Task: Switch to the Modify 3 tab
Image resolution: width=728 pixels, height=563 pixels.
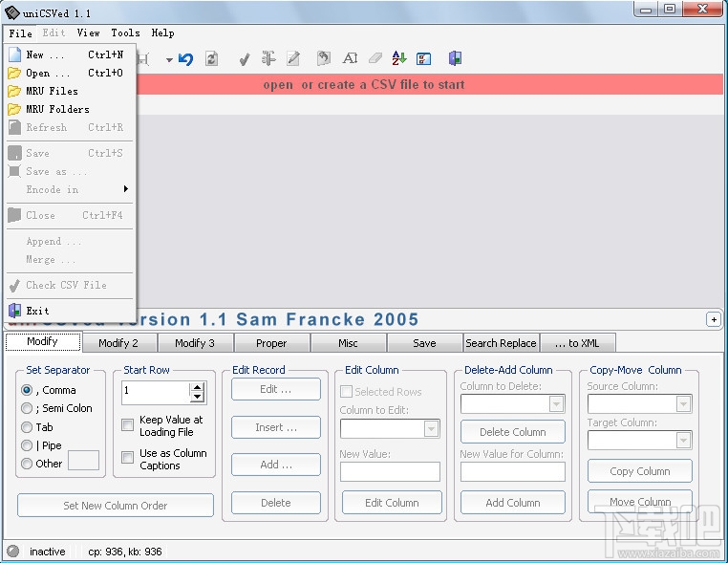Action: pyautogui.click(x=195, y=343)
